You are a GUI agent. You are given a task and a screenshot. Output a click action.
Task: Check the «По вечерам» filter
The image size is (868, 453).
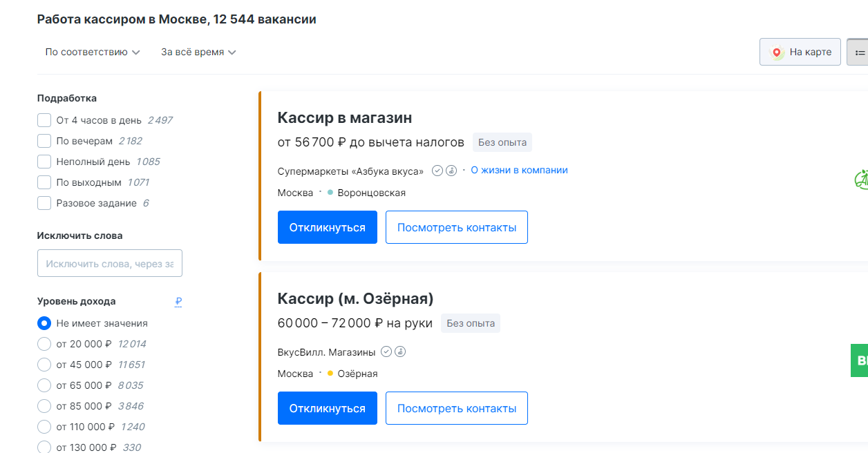click(x=44, y=141)
